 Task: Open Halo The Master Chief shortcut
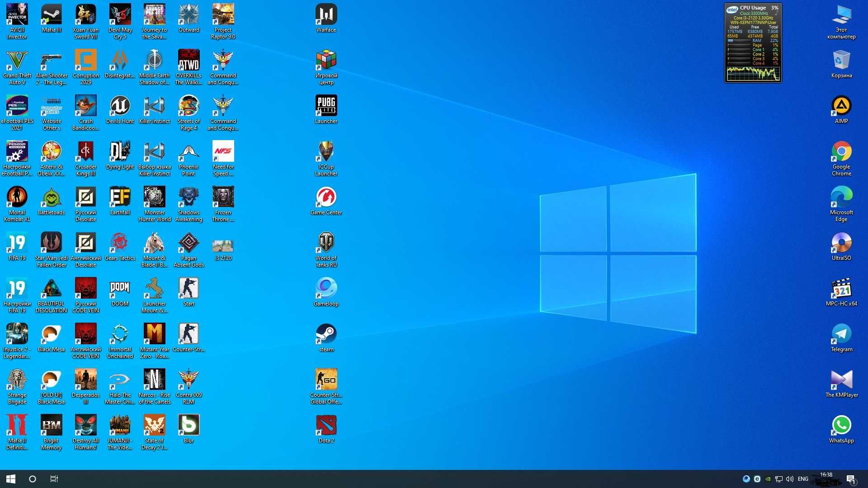120,386
